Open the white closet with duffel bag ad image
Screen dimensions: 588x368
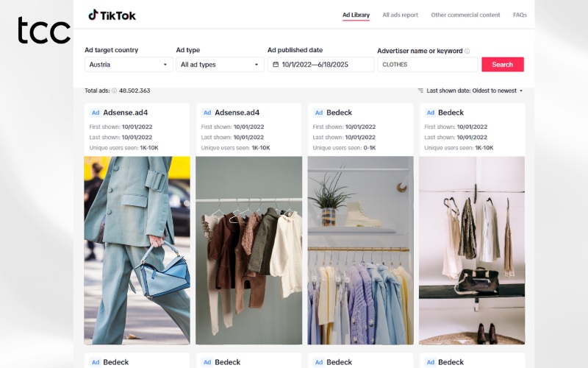click(x=472, y=250)
